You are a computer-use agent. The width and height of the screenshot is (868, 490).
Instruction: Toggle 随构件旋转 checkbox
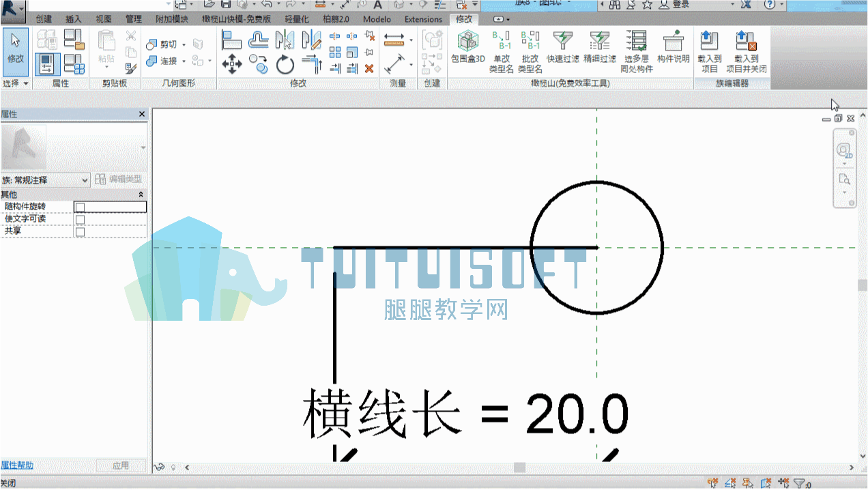(x=80, y=207)
